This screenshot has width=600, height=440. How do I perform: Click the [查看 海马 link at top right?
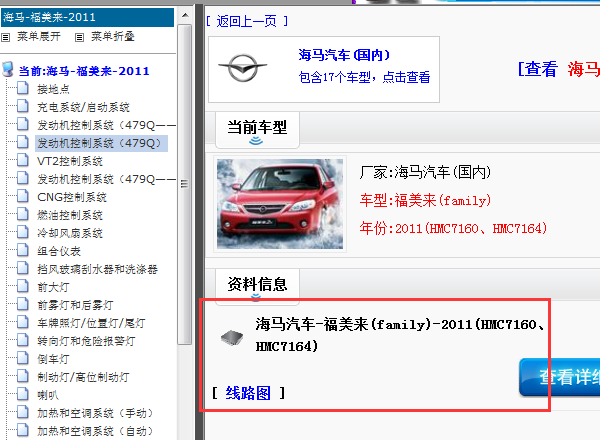coord(559,70)
